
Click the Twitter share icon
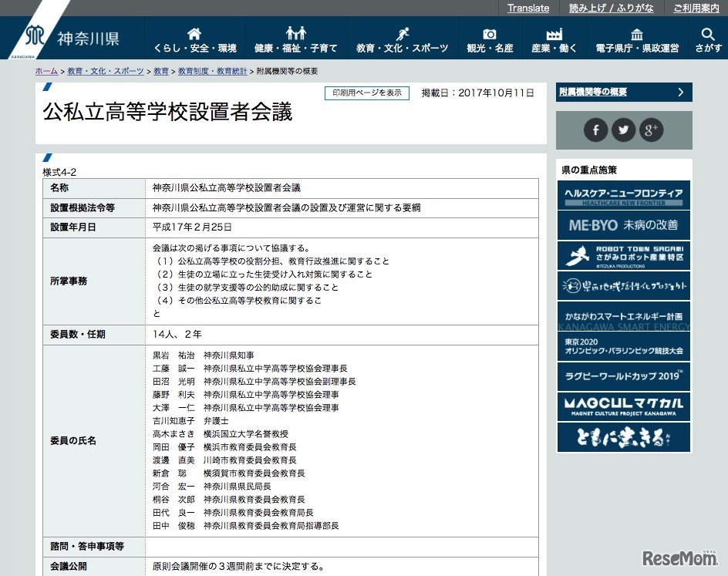coord(623,130)
